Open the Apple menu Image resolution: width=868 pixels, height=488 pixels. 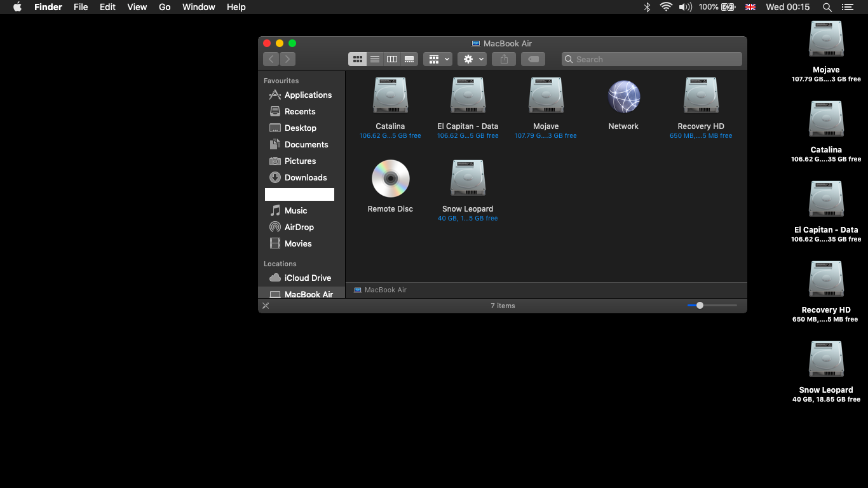17,7
